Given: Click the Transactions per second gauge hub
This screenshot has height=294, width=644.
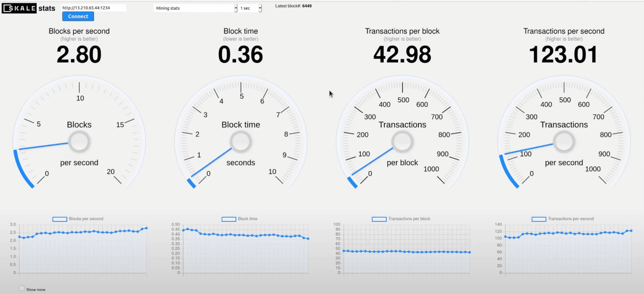Looking at the screenshot, I should (564, 142).
